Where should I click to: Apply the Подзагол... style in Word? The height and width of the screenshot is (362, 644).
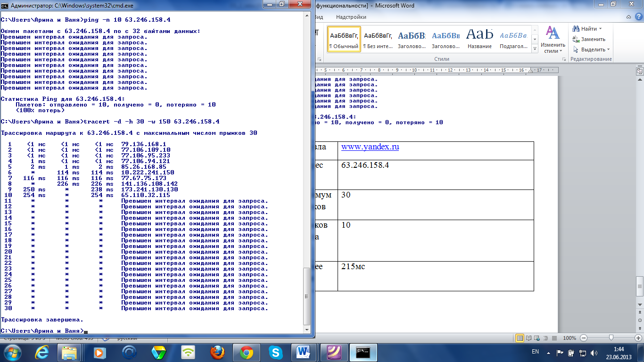click(x=513, y=39)
